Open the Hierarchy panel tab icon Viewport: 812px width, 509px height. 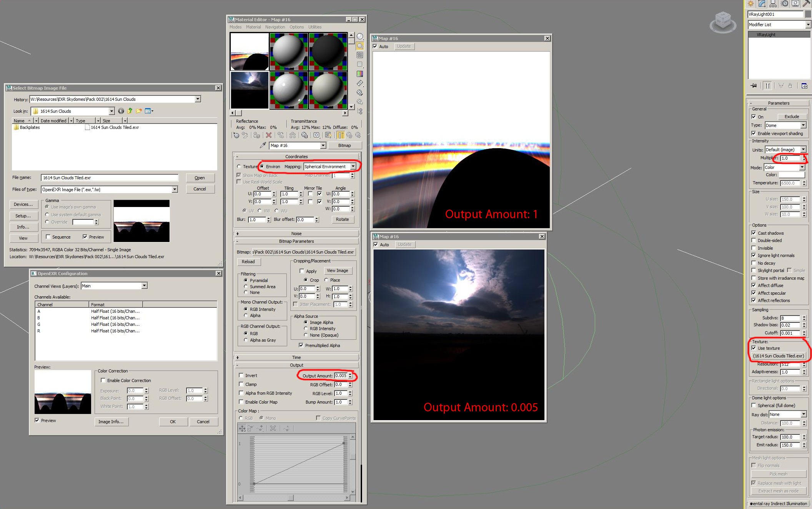773,4
